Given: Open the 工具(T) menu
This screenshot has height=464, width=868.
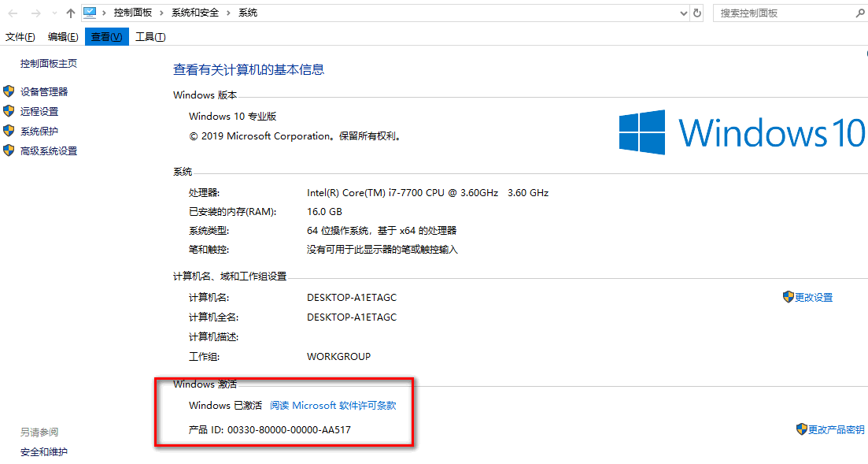Looking at the screenshot, I should 150,37.
